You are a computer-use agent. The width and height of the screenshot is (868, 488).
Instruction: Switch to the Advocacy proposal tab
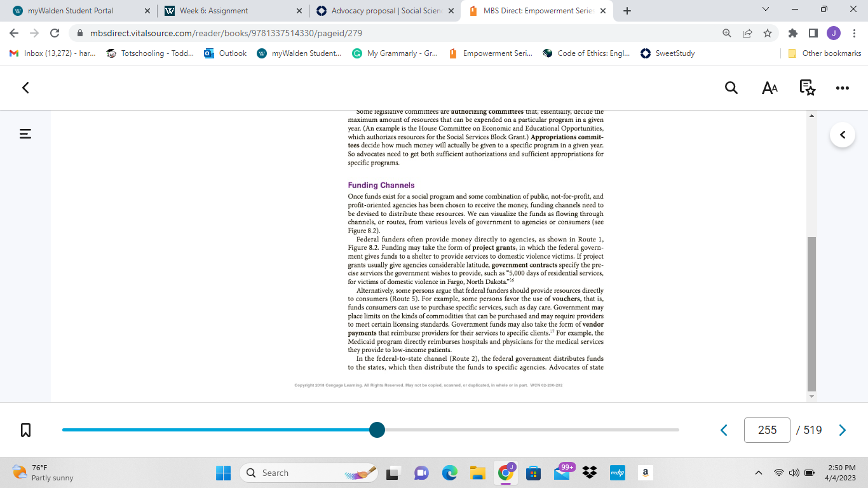click(x=385, y=11)
